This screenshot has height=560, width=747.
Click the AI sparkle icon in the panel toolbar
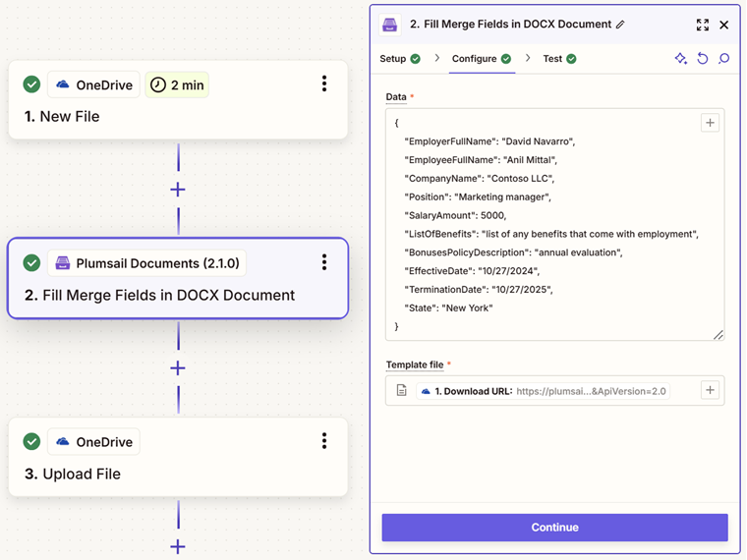click(x=681, y=59)
